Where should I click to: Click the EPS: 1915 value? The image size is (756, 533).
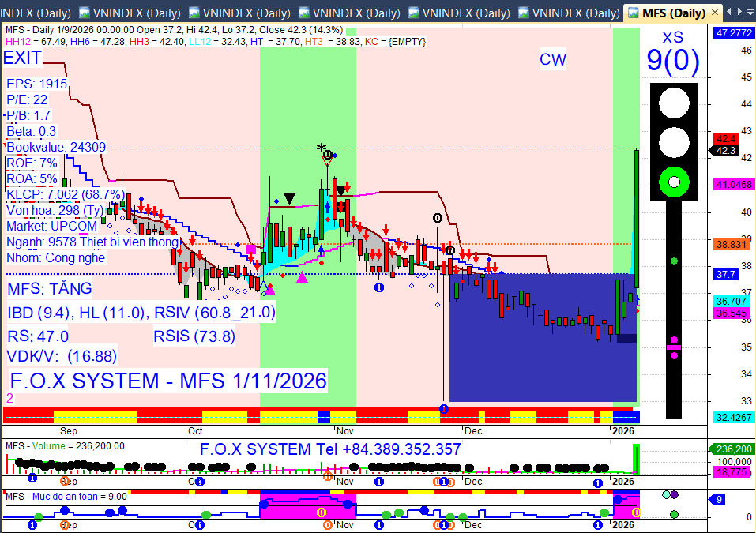pyautogui.click(x=36, y=84)
